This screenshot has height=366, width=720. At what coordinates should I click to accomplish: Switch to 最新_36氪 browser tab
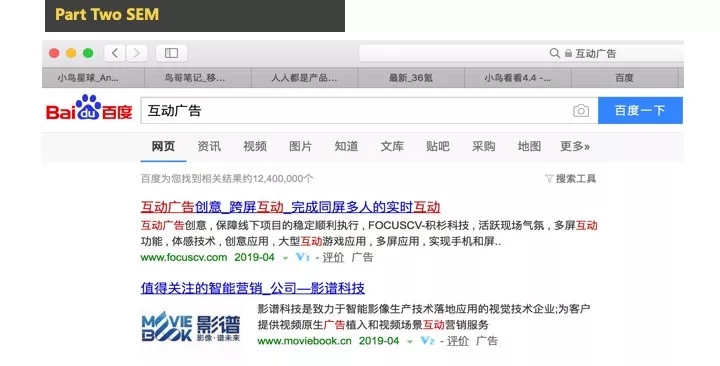point(411,78)
